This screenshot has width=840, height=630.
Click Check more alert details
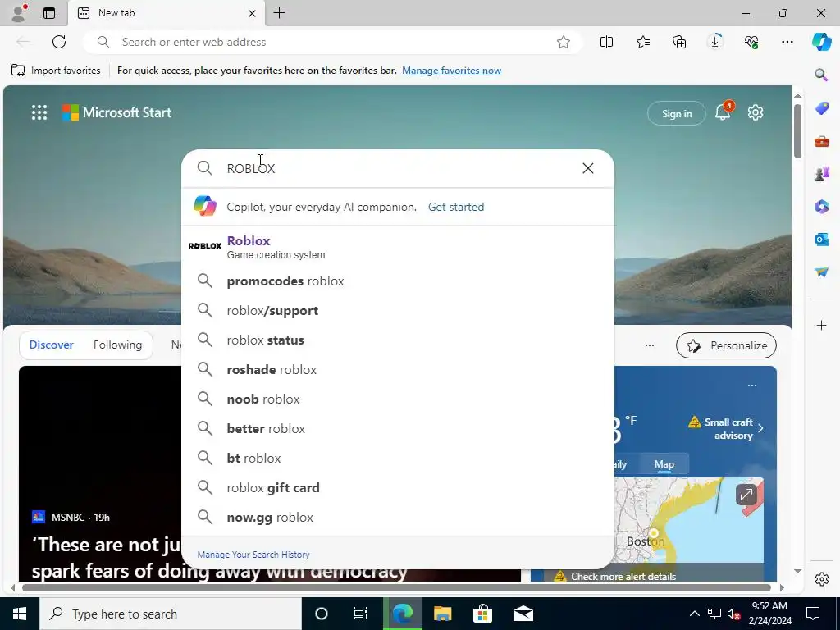click(x=623, y=577)
